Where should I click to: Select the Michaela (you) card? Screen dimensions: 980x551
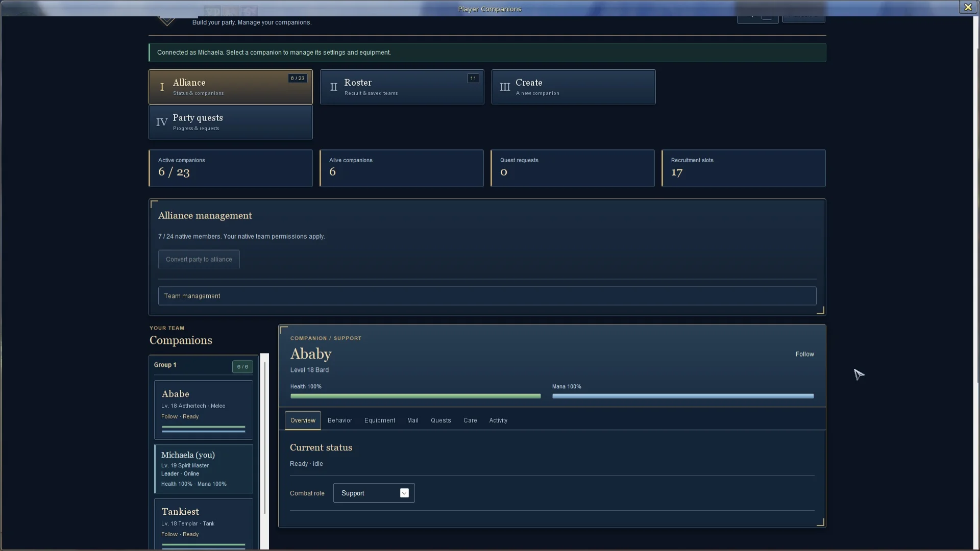pyautogui.click(x=203, y=469)
